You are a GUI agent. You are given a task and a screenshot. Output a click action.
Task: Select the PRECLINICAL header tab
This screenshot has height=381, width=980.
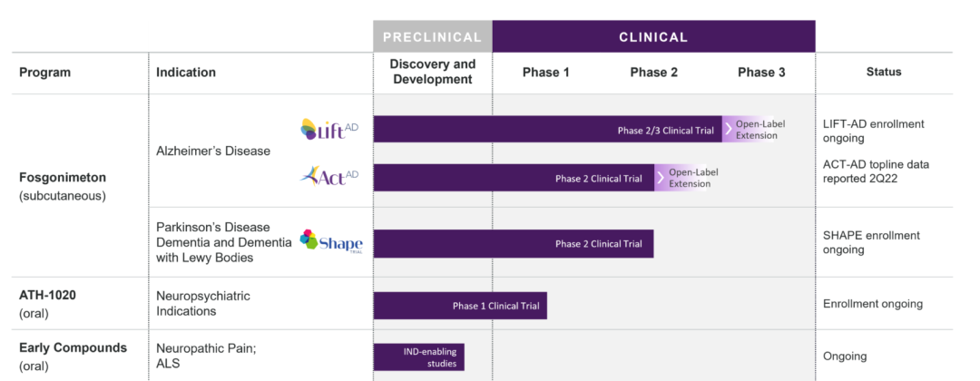pos(432,37)
